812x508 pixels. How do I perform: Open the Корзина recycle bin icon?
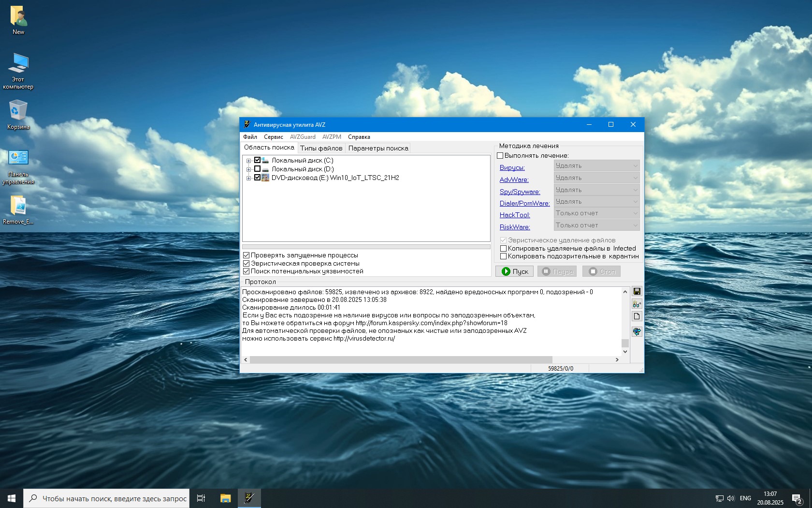18,114
